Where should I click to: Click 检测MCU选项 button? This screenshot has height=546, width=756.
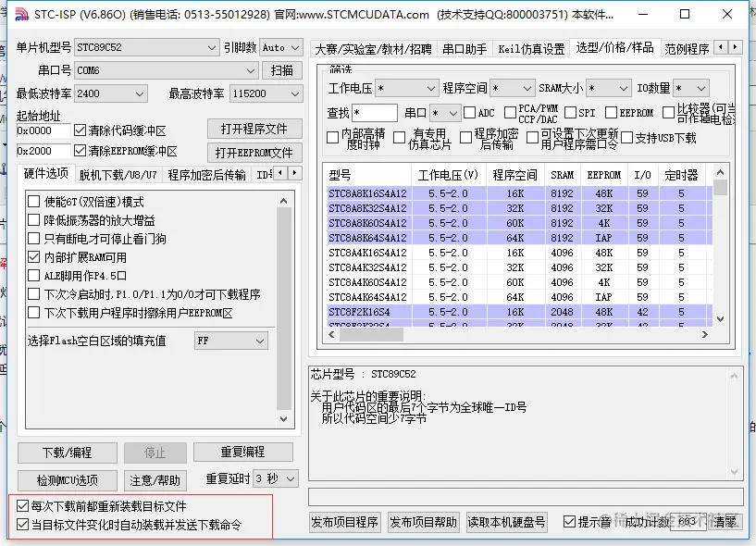click(x=67, y=480)
